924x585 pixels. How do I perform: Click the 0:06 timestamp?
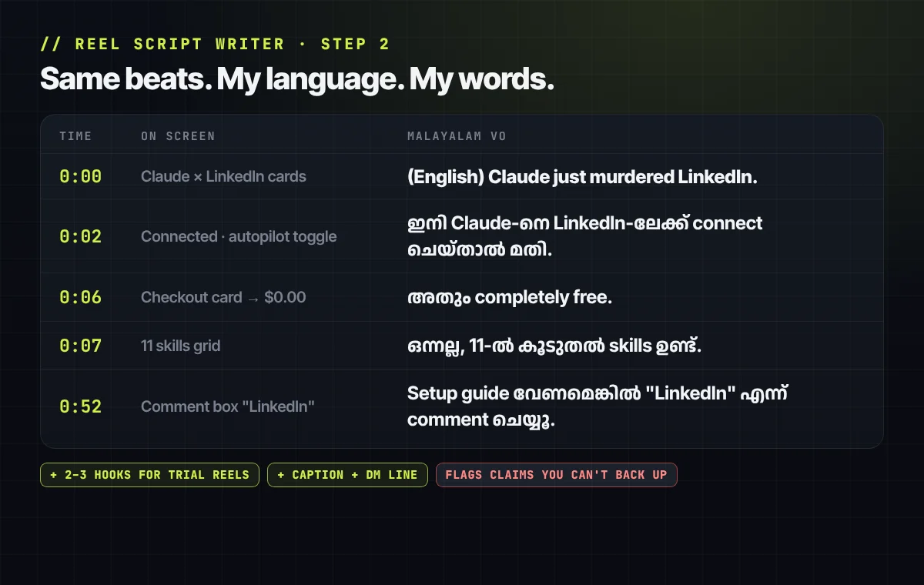pyautogui.click(x=80, y=297)
